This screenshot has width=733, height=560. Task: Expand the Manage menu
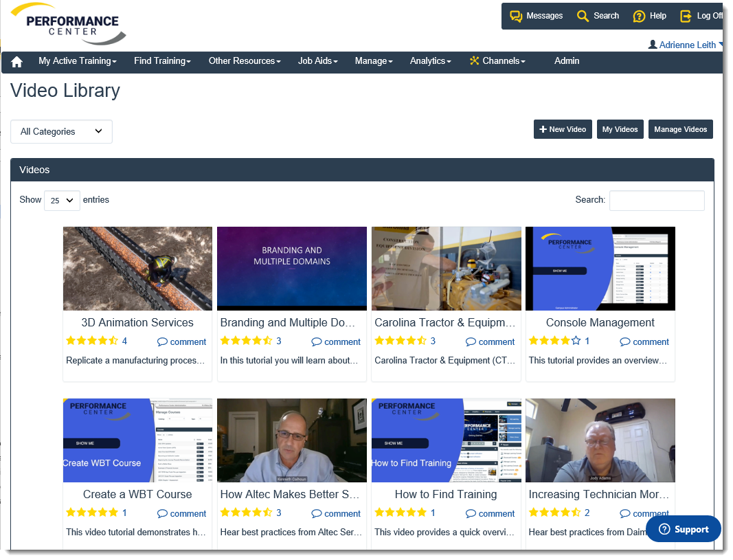(x=374, y=61)
